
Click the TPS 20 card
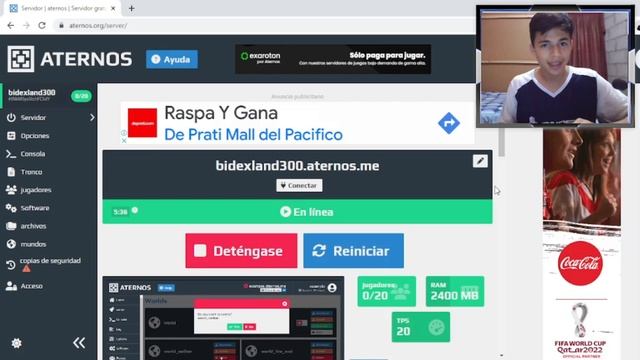[x=420, y=327]
